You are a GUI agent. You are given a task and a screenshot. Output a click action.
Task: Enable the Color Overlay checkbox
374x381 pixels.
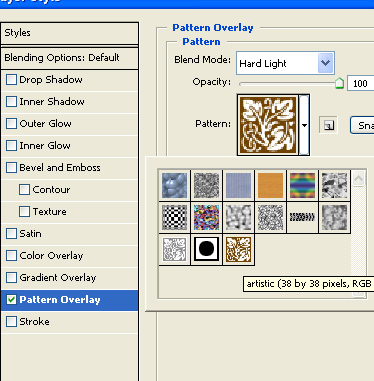point(11,256)
